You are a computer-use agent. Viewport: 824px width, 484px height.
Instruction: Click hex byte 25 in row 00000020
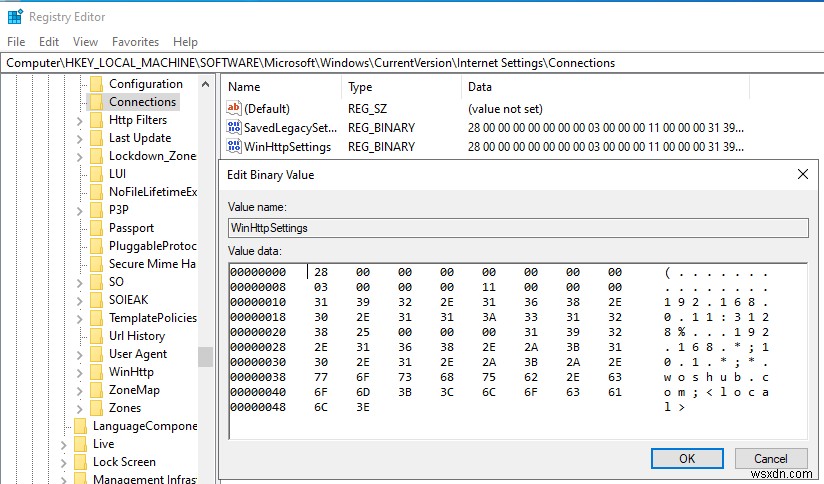click(363, 332)
